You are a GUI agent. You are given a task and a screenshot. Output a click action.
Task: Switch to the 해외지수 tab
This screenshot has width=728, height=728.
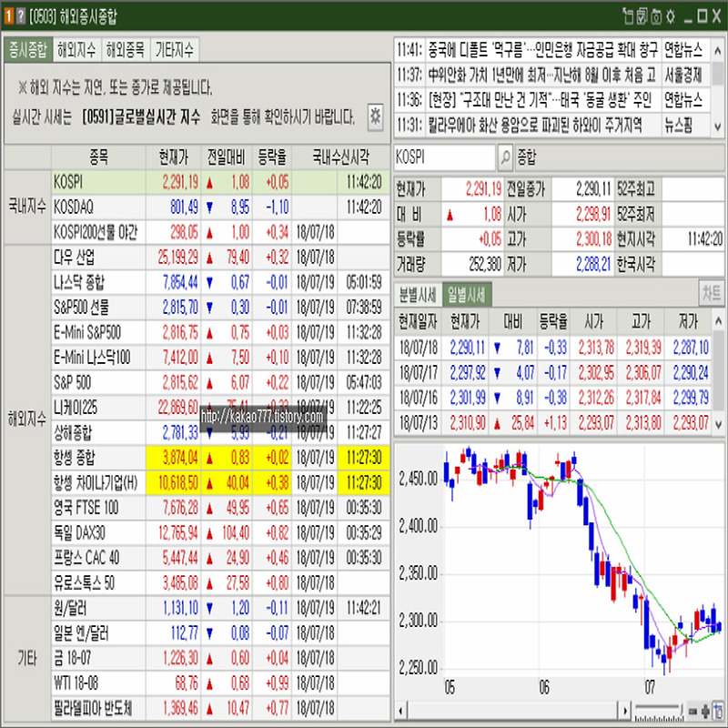[x=76, y=50]
